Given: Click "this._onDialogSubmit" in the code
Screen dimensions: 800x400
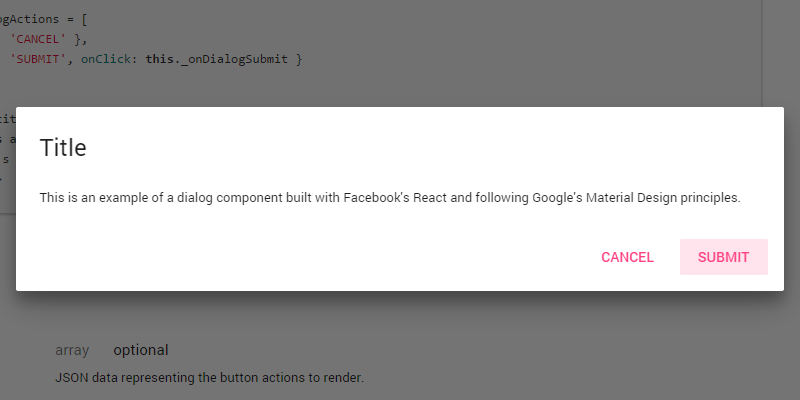Looking at the screenshot, I should [216, 59].
